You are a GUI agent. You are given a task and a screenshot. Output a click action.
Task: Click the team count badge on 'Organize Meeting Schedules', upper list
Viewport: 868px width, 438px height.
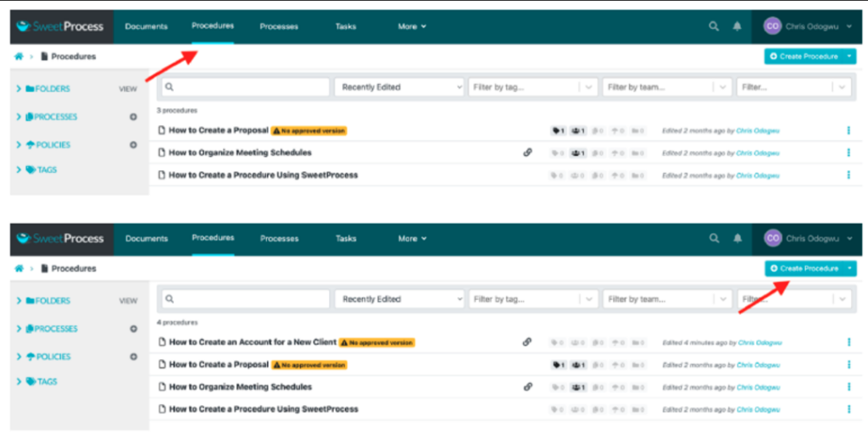click(578, 153)
